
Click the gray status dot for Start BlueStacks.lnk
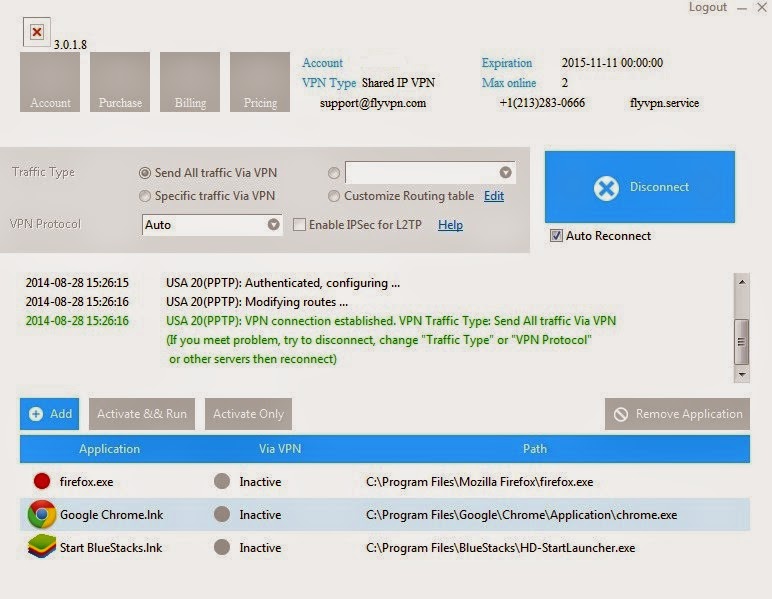[x=222, y=547]
